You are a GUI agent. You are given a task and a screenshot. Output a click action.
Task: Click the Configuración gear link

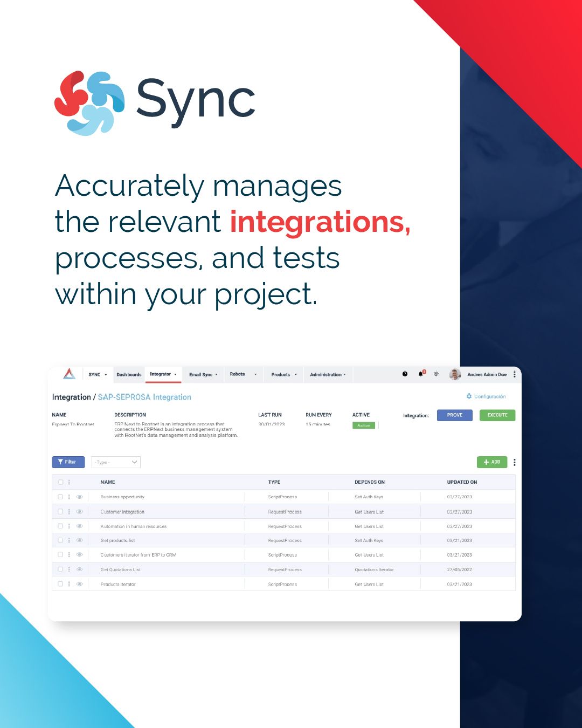(x=486, y=396)
